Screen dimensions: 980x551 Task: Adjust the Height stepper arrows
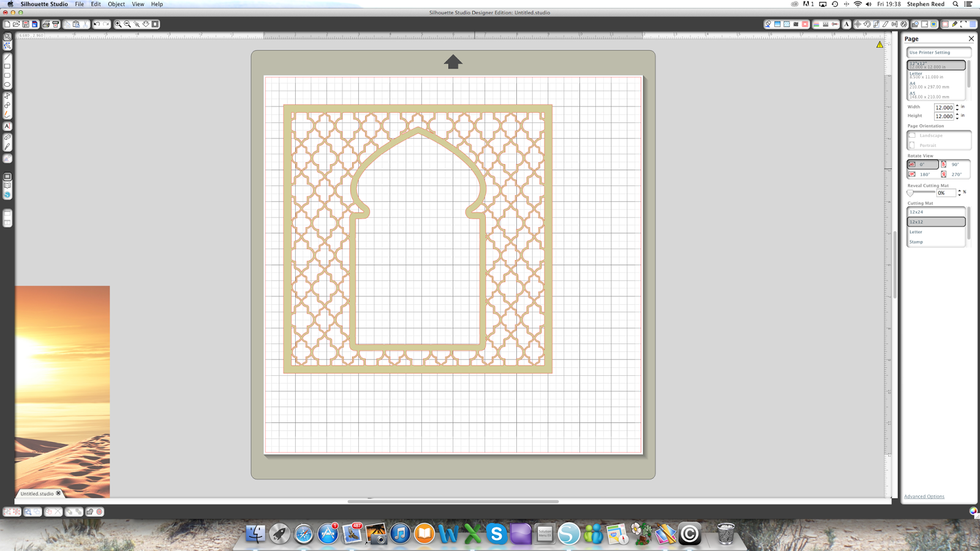click(x=957, y=116)
